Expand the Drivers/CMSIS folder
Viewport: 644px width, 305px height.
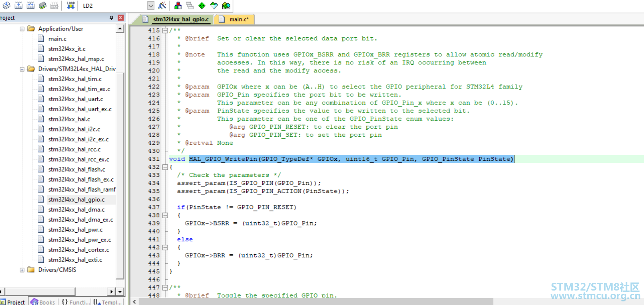22,270
